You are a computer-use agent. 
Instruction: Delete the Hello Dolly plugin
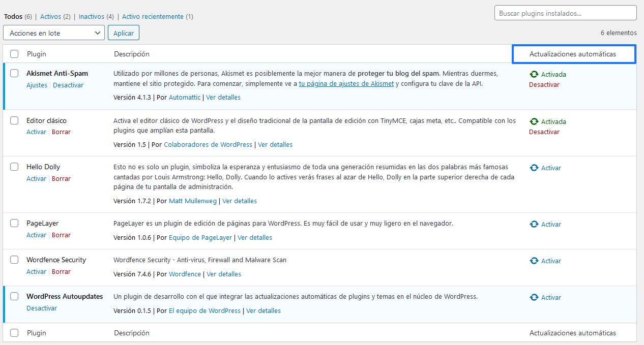[x=61, y=179]
